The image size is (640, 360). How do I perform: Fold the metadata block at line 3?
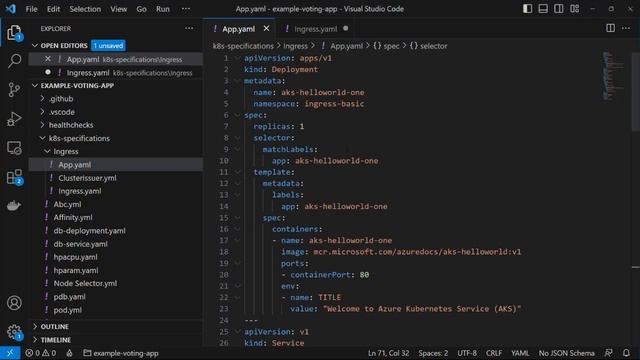tap(237, 81)
